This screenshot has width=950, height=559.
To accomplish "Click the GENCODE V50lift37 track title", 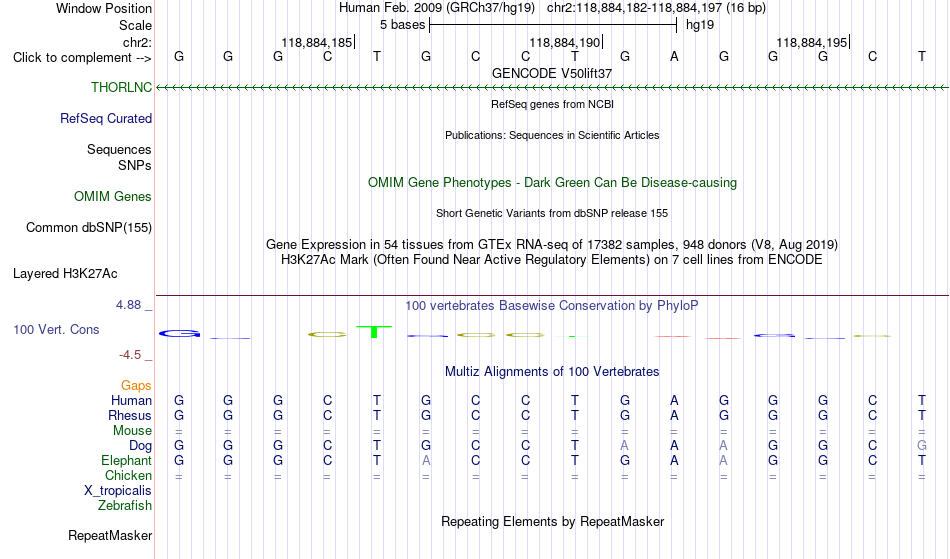I will pos(552,73).
